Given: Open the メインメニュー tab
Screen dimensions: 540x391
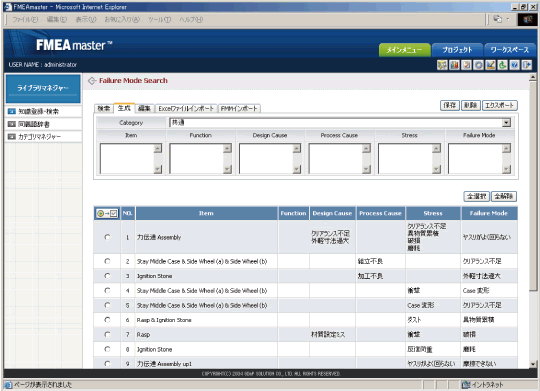Looking at the screenshot, I should pos(404,50).
